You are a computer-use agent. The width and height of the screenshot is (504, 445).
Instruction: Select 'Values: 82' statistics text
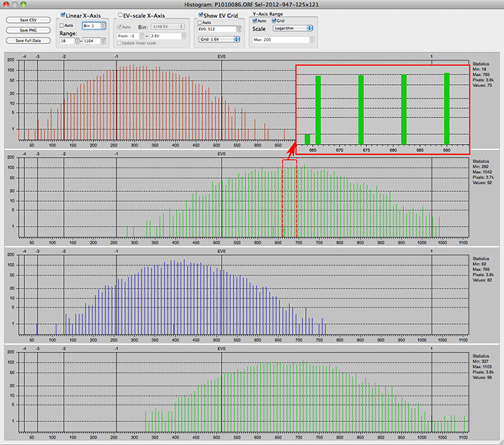pyautogui.click(x=482, y=280)
